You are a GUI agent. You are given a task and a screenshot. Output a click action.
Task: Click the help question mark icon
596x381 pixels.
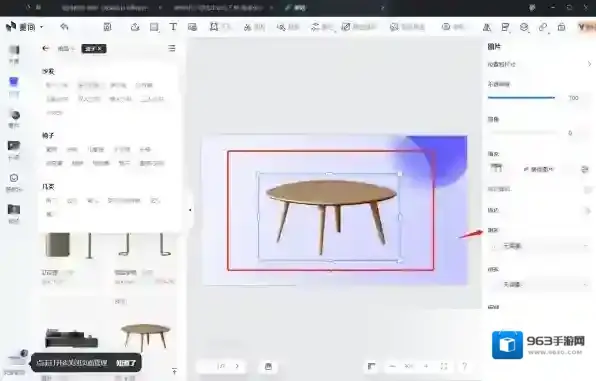464,366
